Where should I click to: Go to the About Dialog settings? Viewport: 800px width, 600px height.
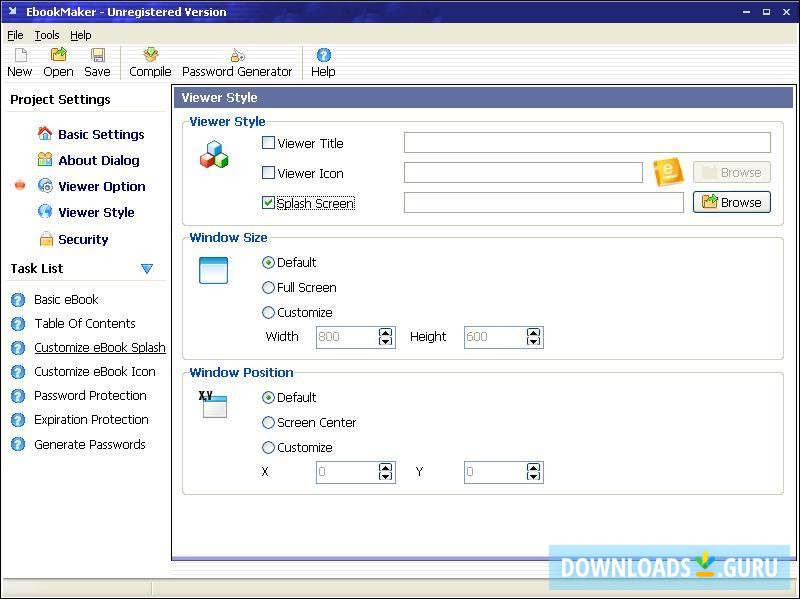[100, 160]
